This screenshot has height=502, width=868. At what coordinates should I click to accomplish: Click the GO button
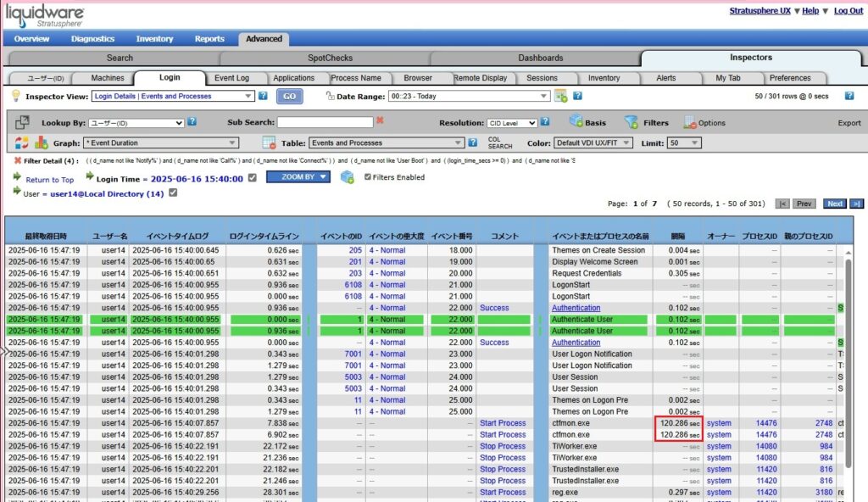pos(290,97)
